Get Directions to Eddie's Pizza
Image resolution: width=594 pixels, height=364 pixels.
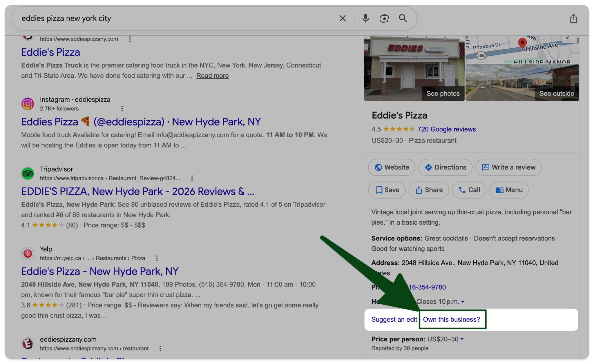(x=445, y=167)
